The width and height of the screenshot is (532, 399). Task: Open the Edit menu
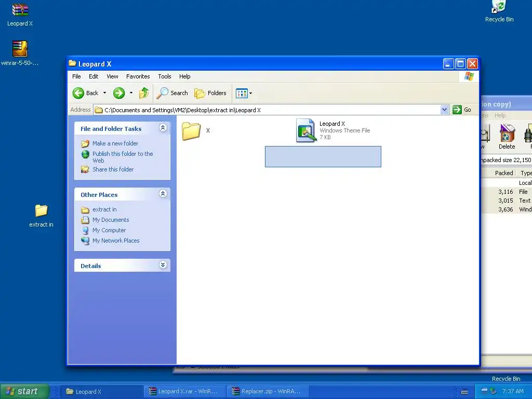pyautogui.click(x=94, y=76)
